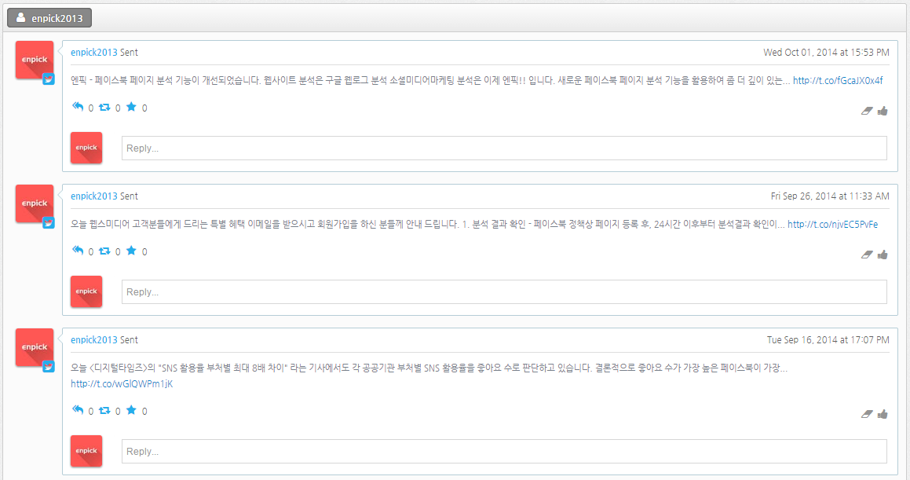
Task: Retweet the Sep 26 post
Action: 105,251
